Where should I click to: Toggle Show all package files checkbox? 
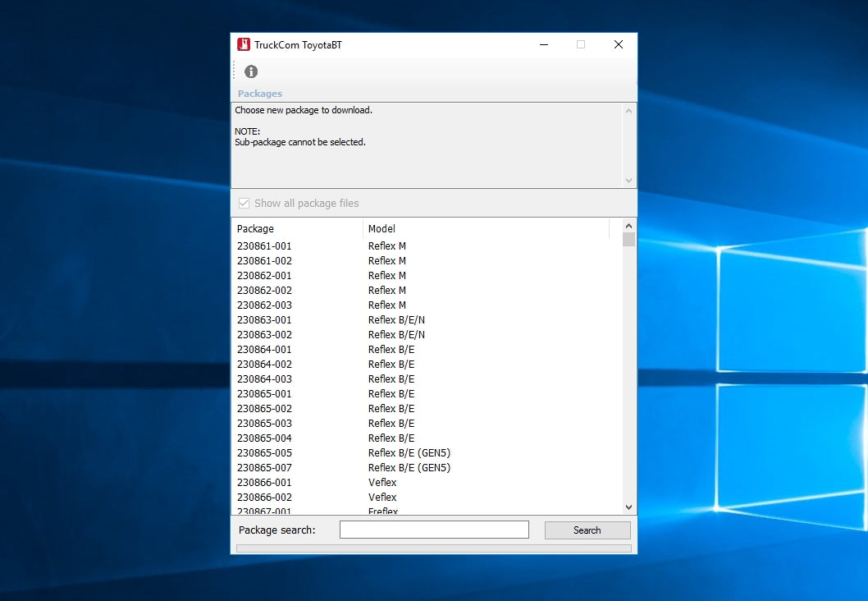click(244, 204)
